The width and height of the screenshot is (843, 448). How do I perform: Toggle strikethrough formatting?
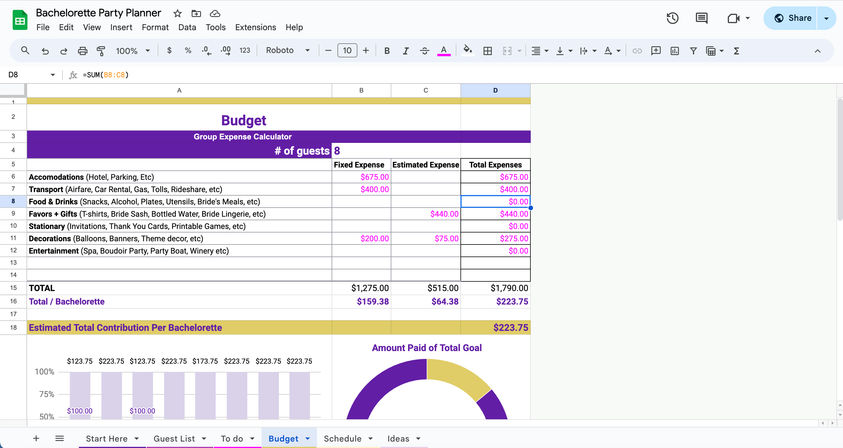point(424,51)
